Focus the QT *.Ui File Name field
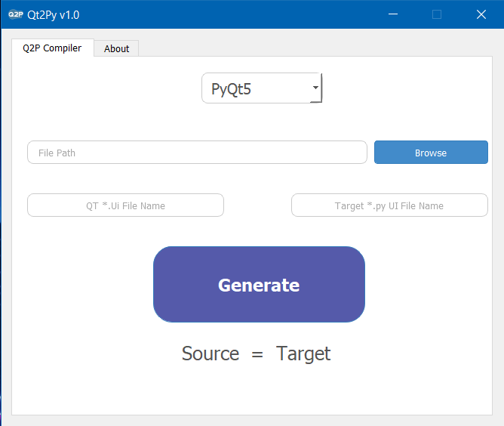This screenshot has width=504, height=426. pyautogui.click(x=125, y=205)
